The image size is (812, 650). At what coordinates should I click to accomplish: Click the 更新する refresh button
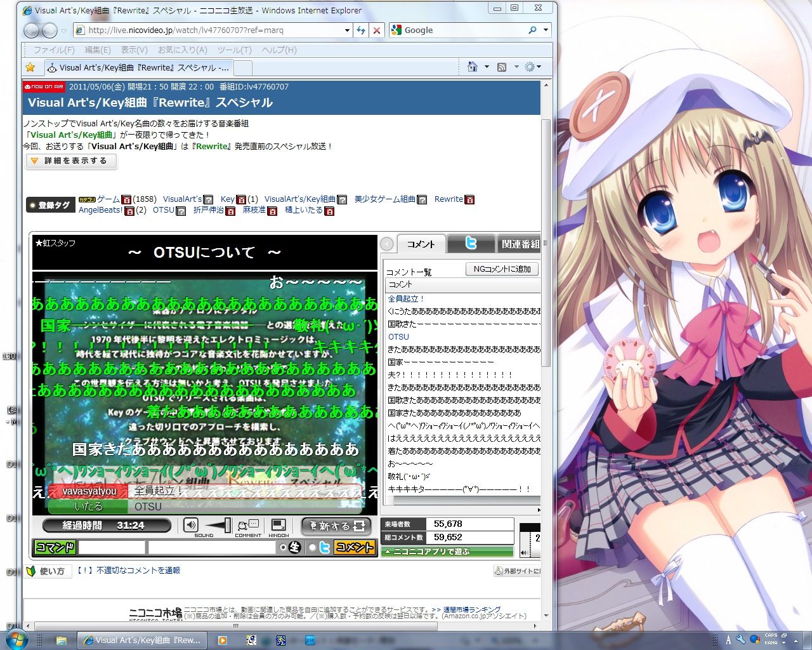click(336, 526)
